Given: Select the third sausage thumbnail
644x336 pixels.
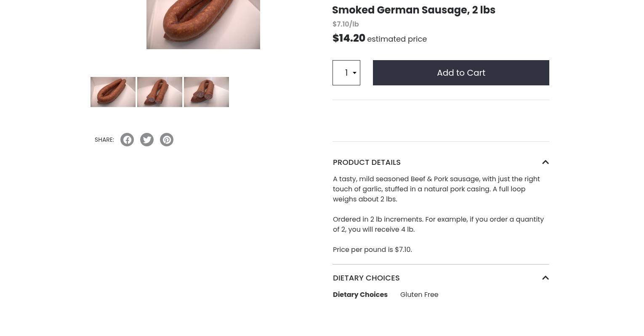Looking at the screenshot, I should (x=206, y=92).
